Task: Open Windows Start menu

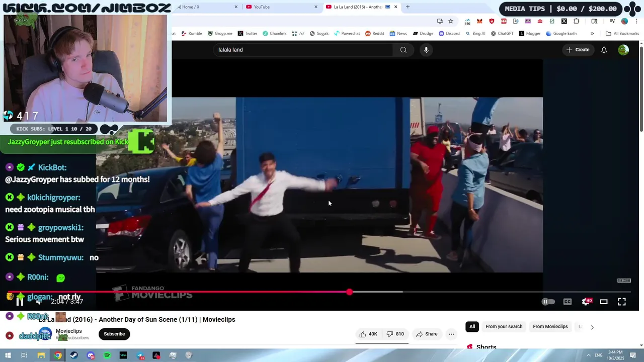Action: point(8,355)
